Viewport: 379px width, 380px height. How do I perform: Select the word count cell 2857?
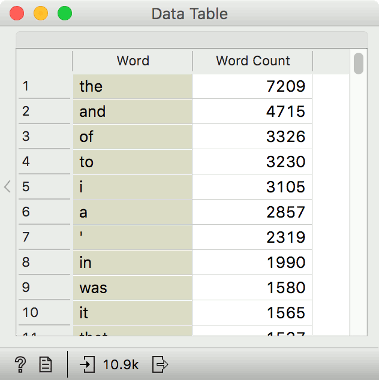point(253,212)
